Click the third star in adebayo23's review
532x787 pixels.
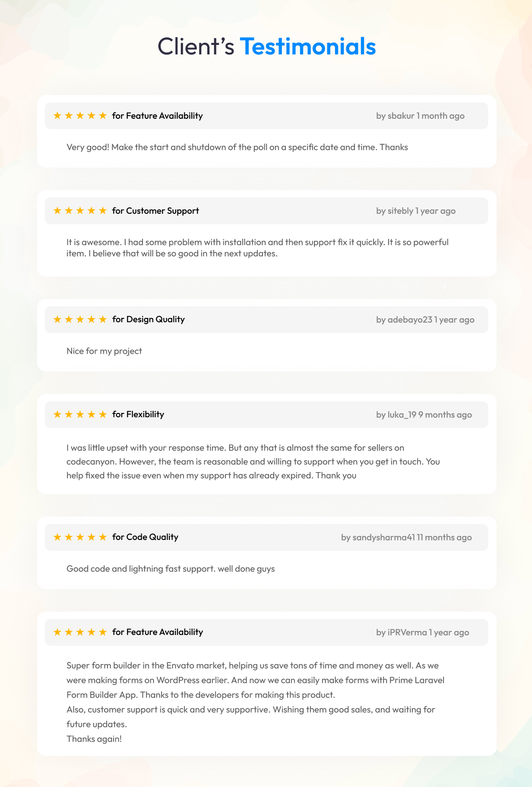pos(80,319)
